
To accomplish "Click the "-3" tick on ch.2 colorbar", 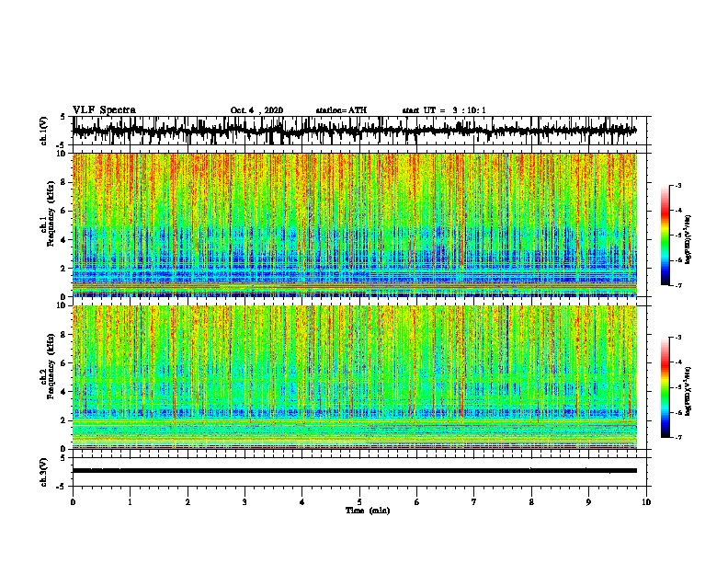I will point(677,338).
